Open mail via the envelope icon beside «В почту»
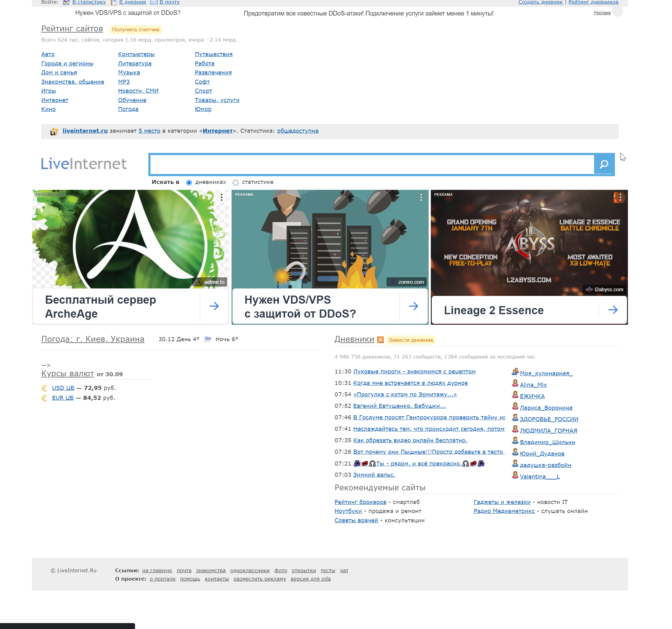Image resolution: width=672 pixels, height=629 pixels. [x=154, y=2]
